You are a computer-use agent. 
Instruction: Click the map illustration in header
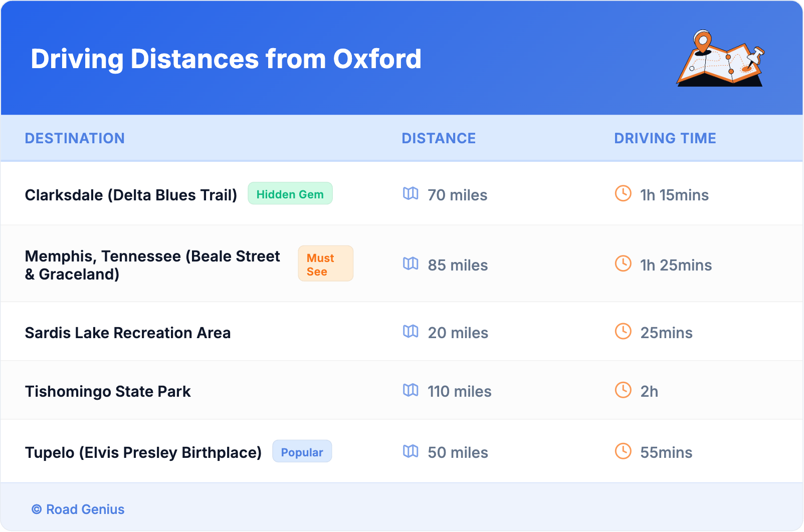click(x=720, y=59)
